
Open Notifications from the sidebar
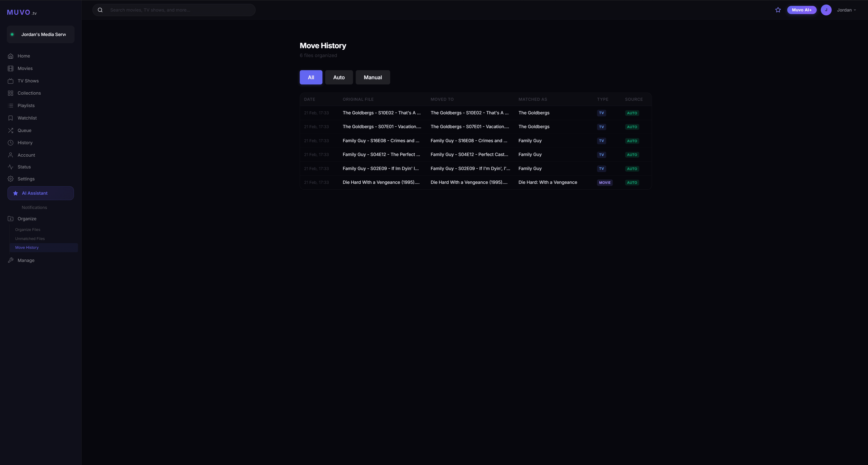34,207
